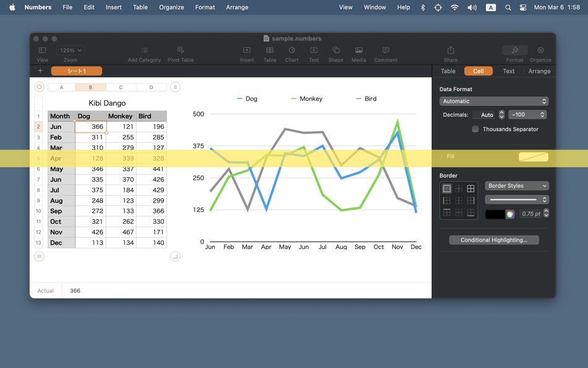Image resolution: width=588 pixels, height=368 pixels.
Task: Click the Share toolbar icon
Action: tap(451, 50)
